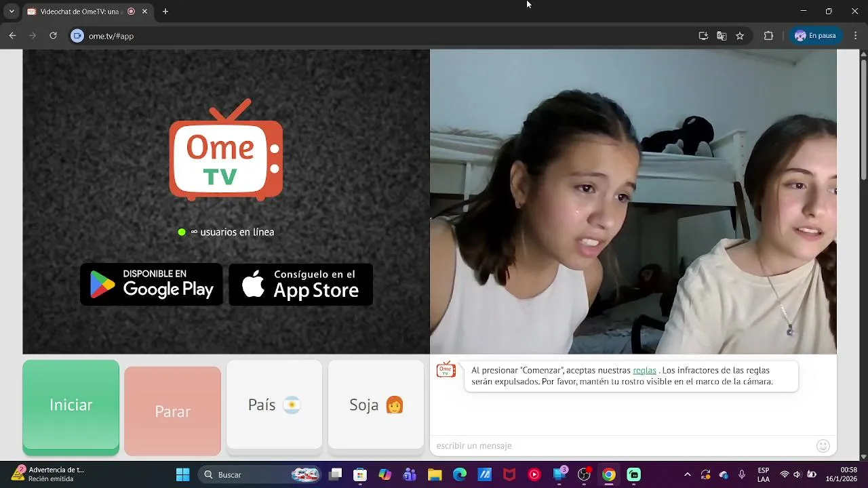Close the Videochat de OmeTV tab
Image resolution: width=868 pixels, height=488 pixels.
click(144, 12)
